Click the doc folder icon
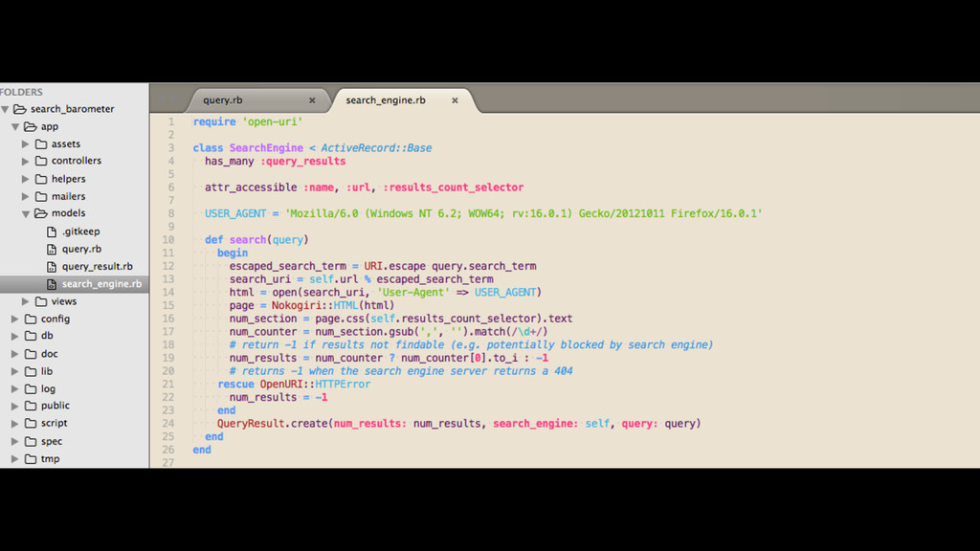Screen dimensions: 980x551 (x=31, y=354)
